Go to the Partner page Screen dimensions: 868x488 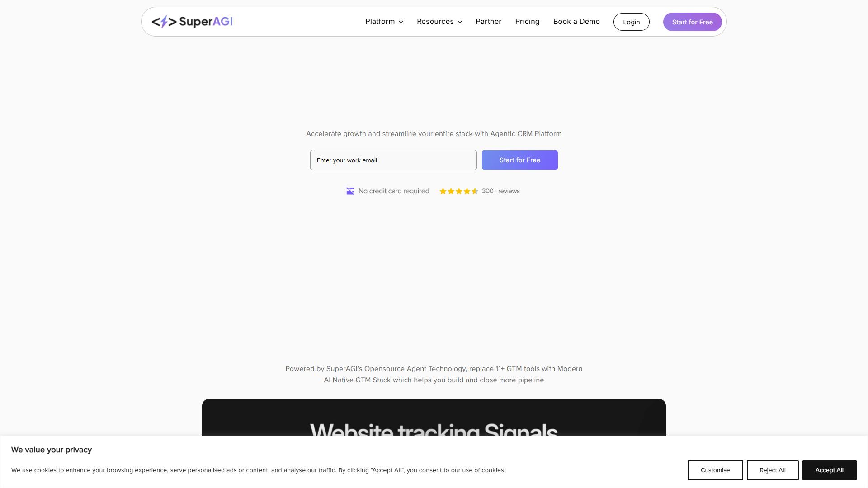click(x=488, y=22)
